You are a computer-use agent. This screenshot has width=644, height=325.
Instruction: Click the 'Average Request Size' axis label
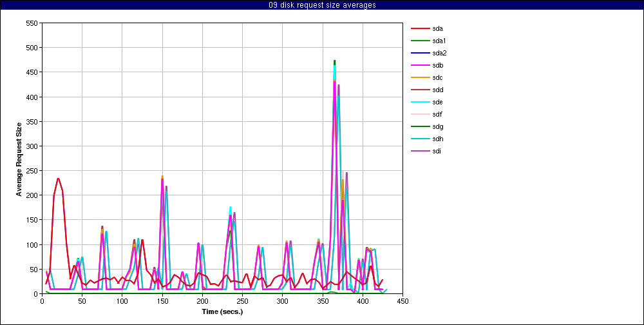pyautogui.click(x=19, y=159)
